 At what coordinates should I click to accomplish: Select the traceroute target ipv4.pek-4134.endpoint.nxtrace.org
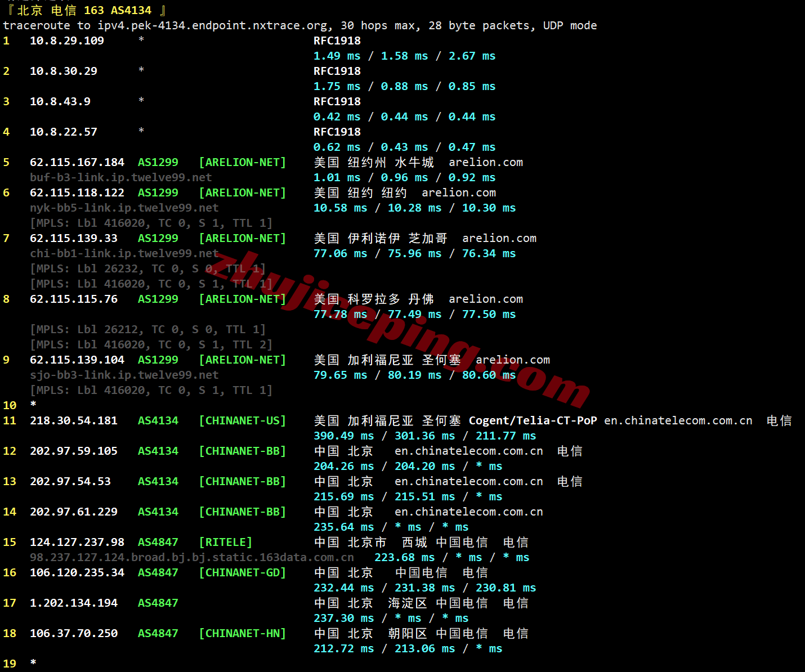point(212,25)
